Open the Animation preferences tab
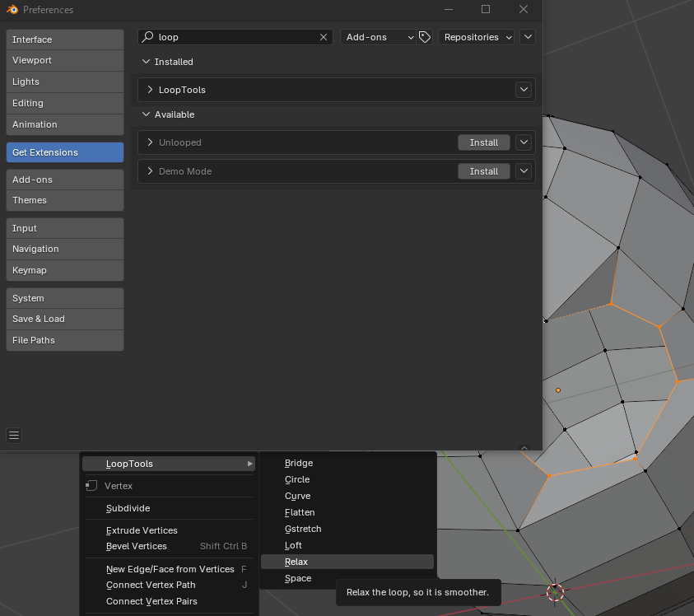This screenshot has height=616, width=694. [65, 124]
